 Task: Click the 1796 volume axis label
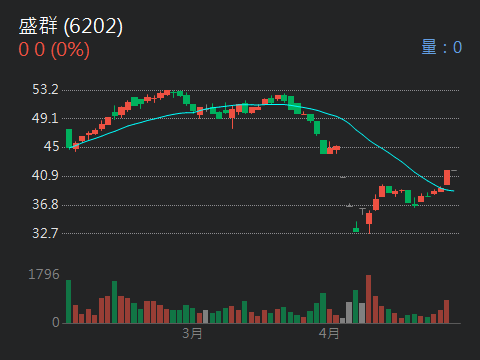coord(44,275)
